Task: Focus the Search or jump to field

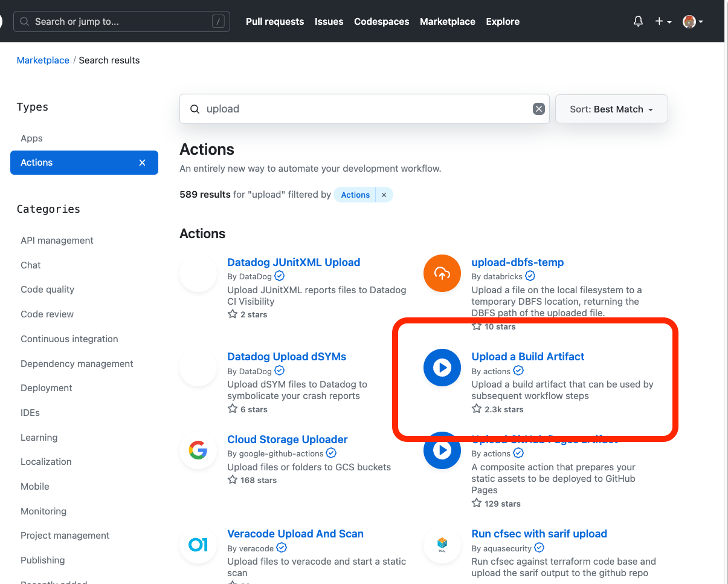Action: click(x=121, y=22)
